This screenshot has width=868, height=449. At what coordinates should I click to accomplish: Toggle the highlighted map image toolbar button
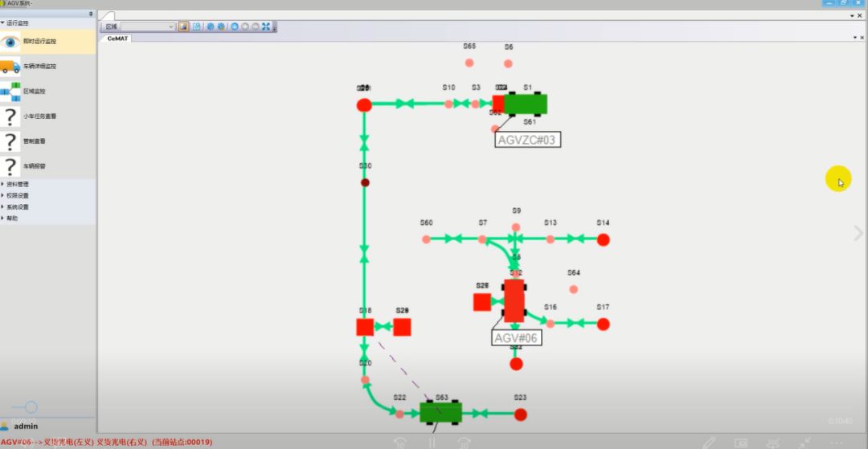(x=183, y=27)
